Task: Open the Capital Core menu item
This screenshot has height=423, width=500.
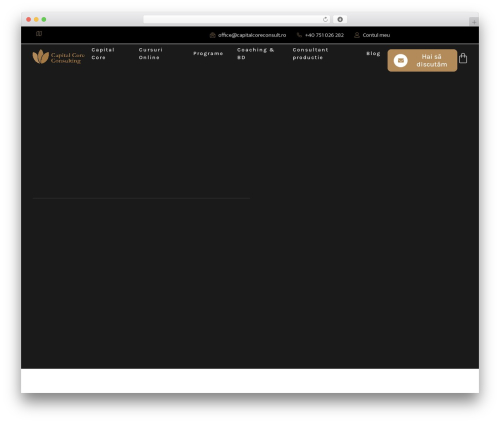Action: [103, 54]
